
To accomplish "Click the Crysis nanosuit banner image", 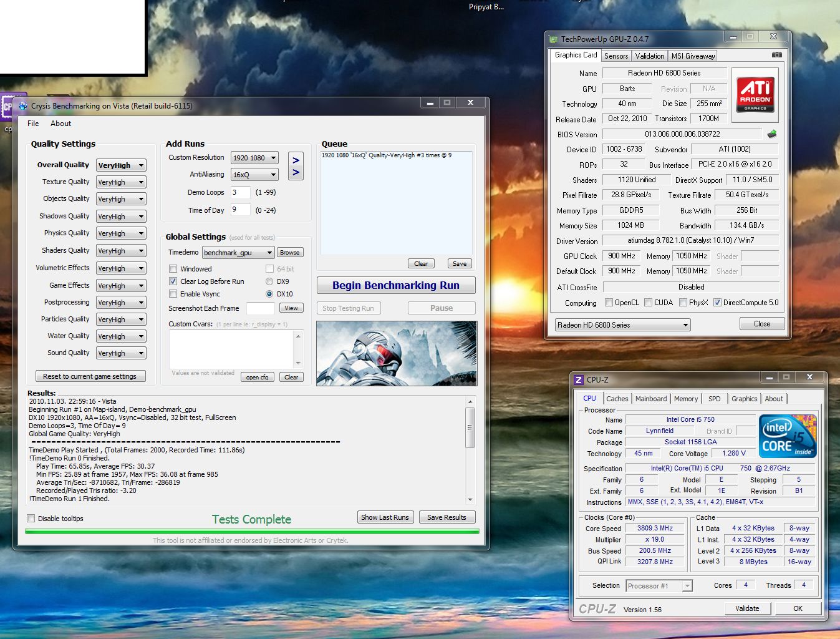I will tap(397, 353).
